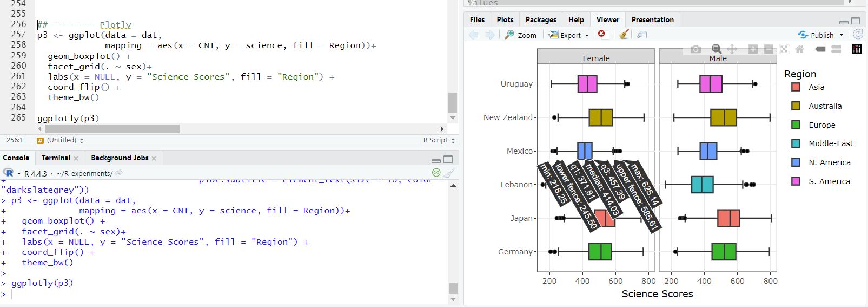This screenshot has height=307, width=868.
Task: Open viewer in new window icon
Action: pyautogui.click(x=642, y=35)
